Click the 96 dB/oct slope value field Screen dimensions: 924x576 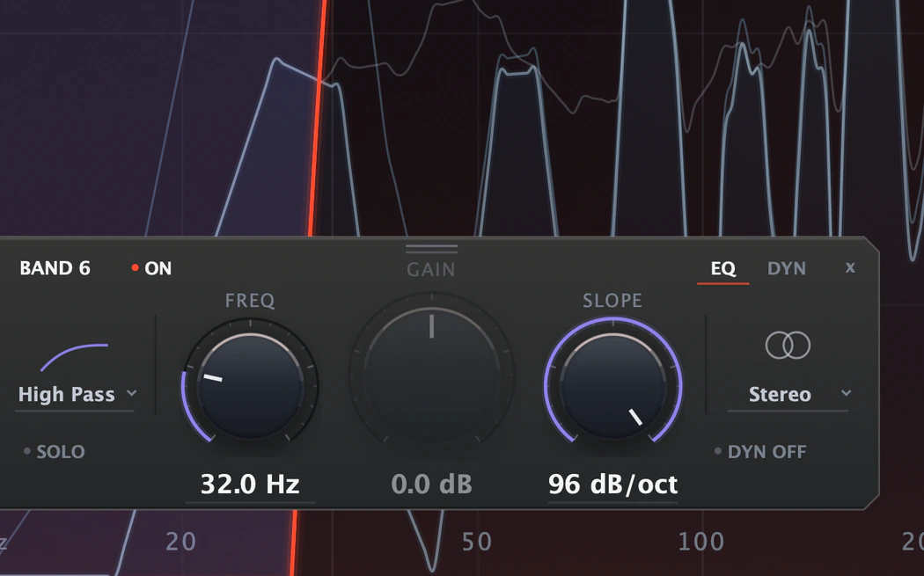[x=612, y=485]
